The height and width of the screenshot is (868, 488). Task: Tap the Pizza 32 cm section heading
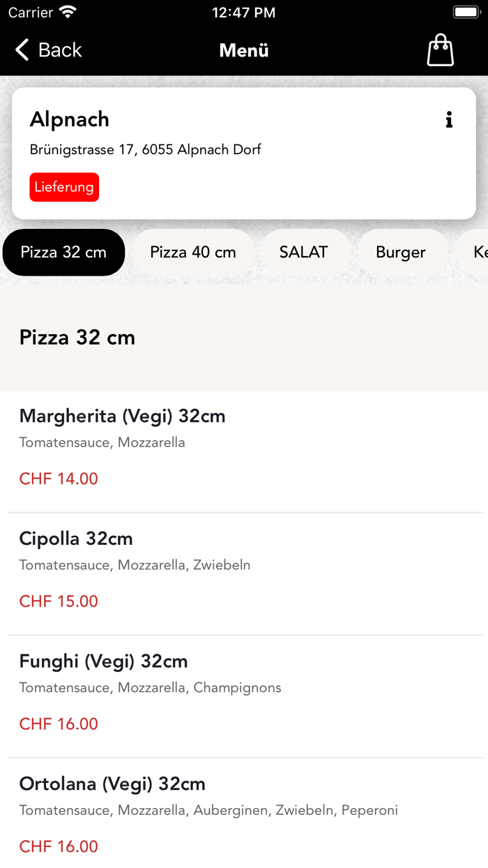coord(77,337)
